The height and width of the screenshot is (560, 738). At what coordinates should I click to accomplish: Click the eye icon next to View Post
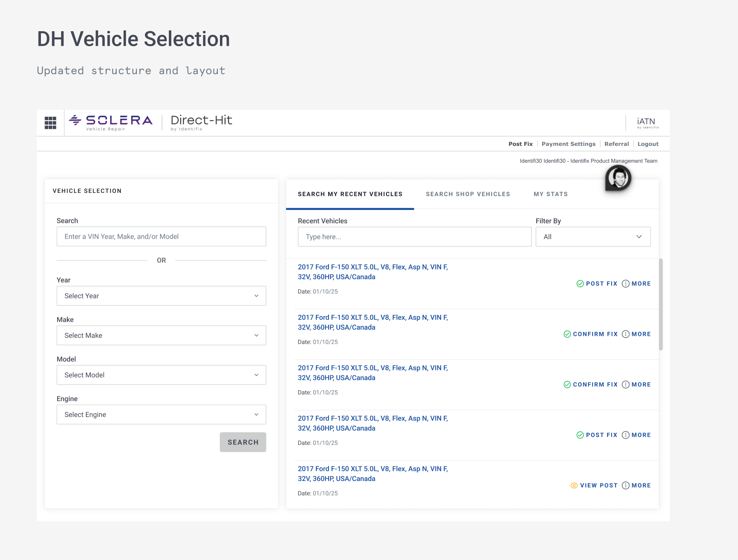(574, 485)
